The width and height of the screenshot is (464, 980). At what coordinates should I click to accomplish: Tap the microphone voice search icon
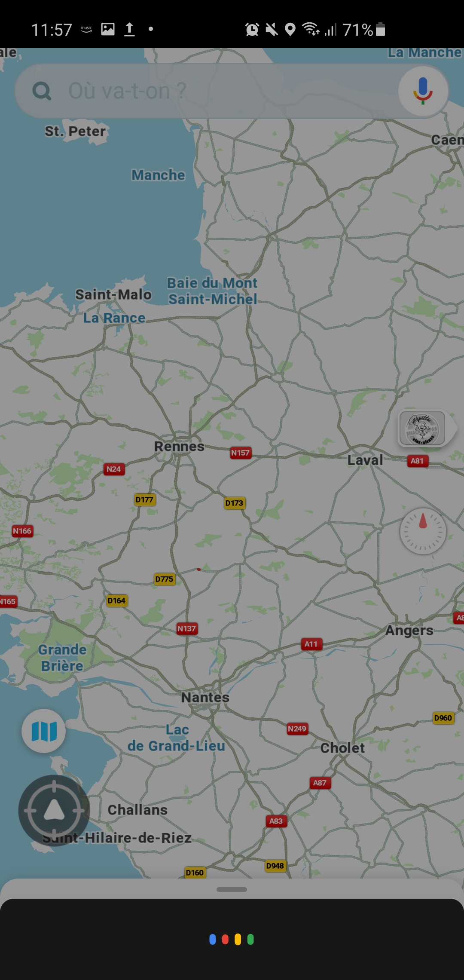[423, 91]
